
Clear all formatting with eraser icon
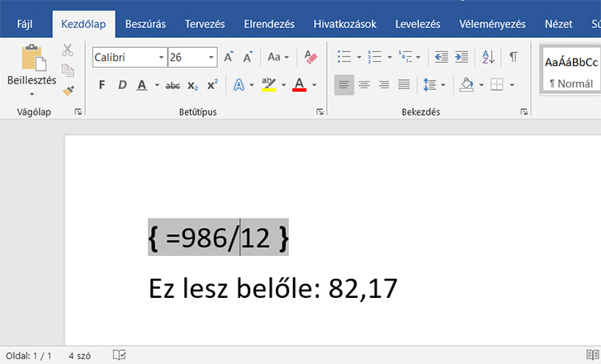tap(310, 57)
